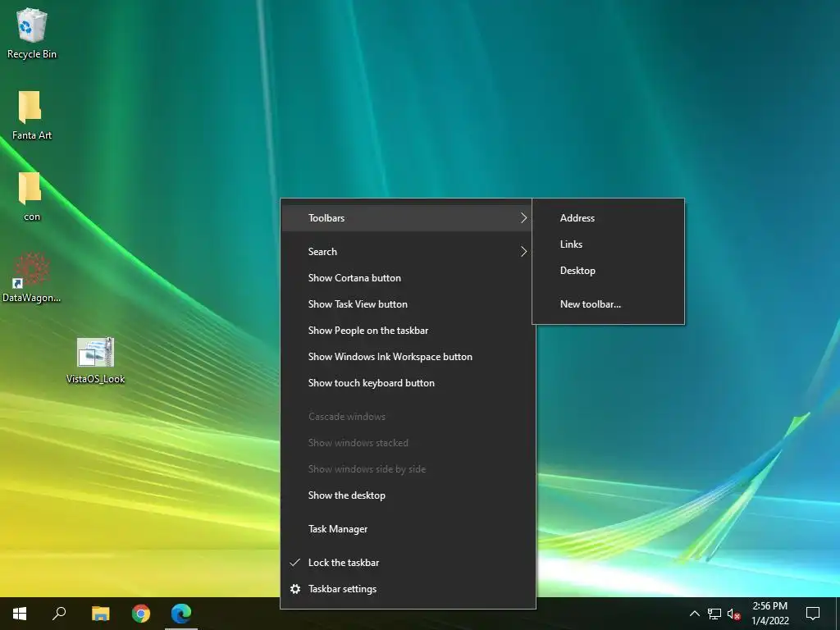The width and height of the screenshot is (840, 630).
Task: Expand the Search submenu arrow
Action: (x=523, y=252)
